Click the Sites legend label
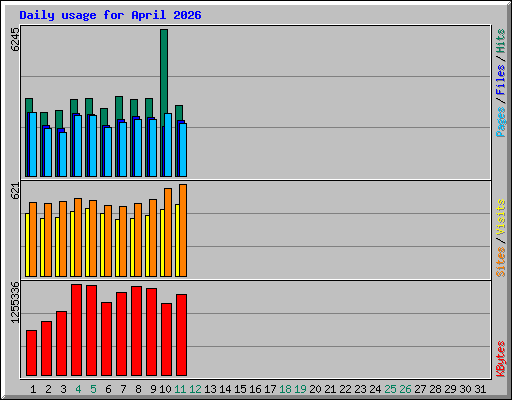The height and width of the screenshot is (400, 512). (x=500, y=262)
